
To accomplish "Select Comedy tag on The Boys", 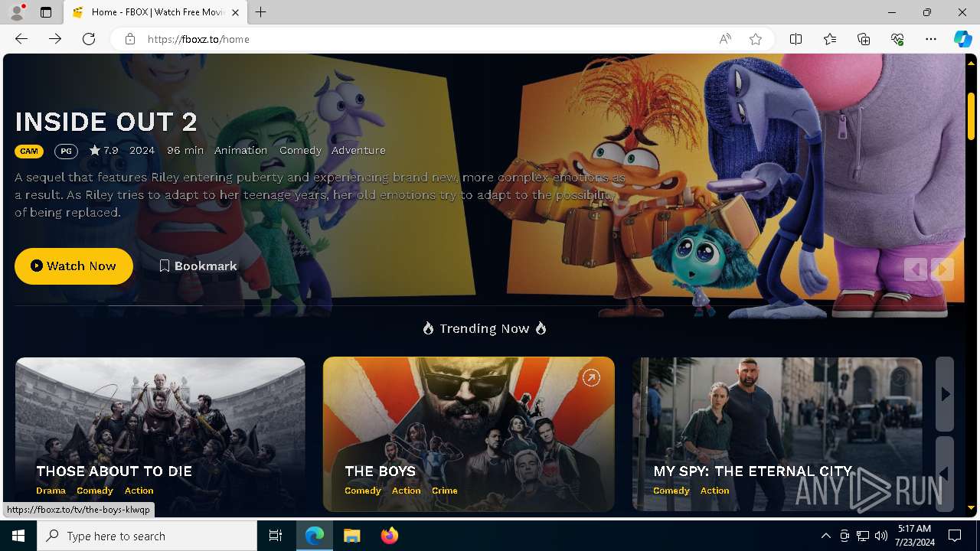I will tap(363, 491).
